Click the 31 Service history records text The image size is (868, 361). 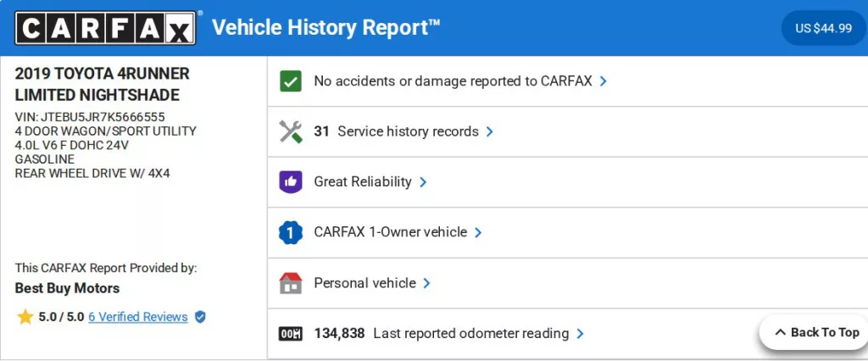pos(396,131)
